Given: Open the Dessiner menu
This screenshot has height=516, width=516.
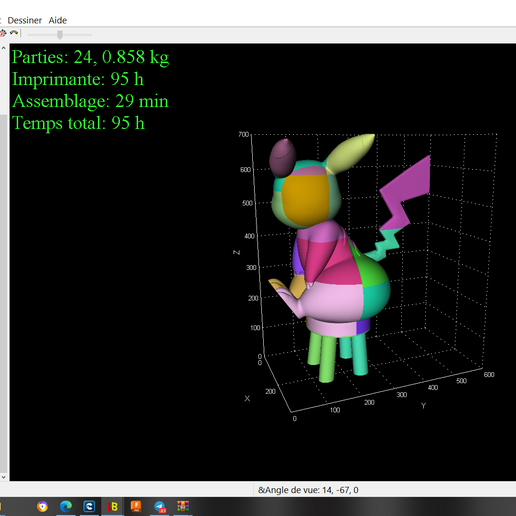Looking at the screenshot, I should coord(24,20).
